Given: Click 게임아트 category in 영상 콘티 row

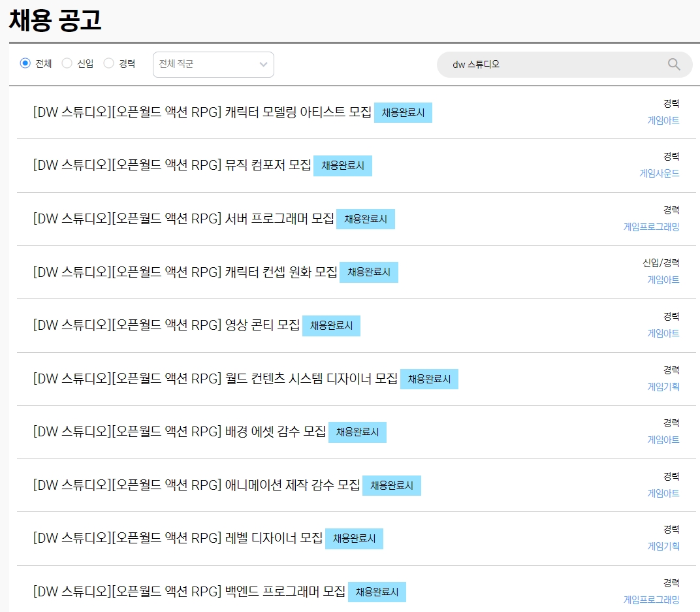Looking at the screenshot, I should pyautogui.click(x=663, y=334).
